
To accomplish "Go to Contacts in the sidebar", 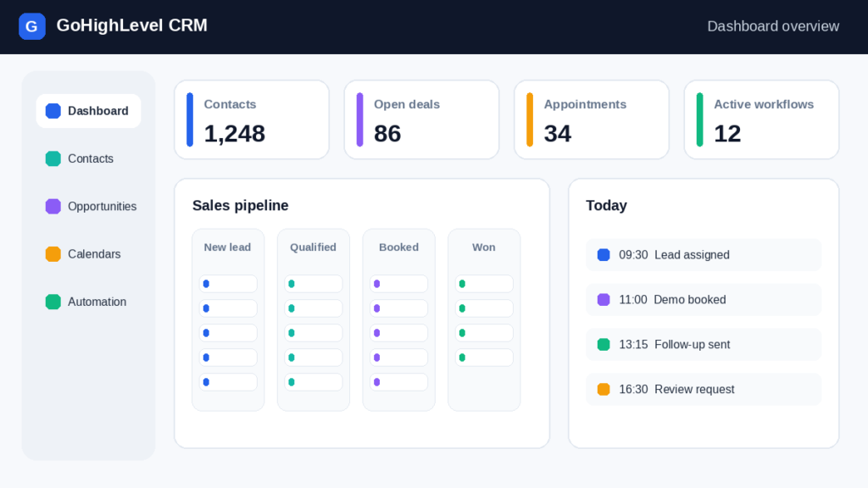I will click(88, 158).
